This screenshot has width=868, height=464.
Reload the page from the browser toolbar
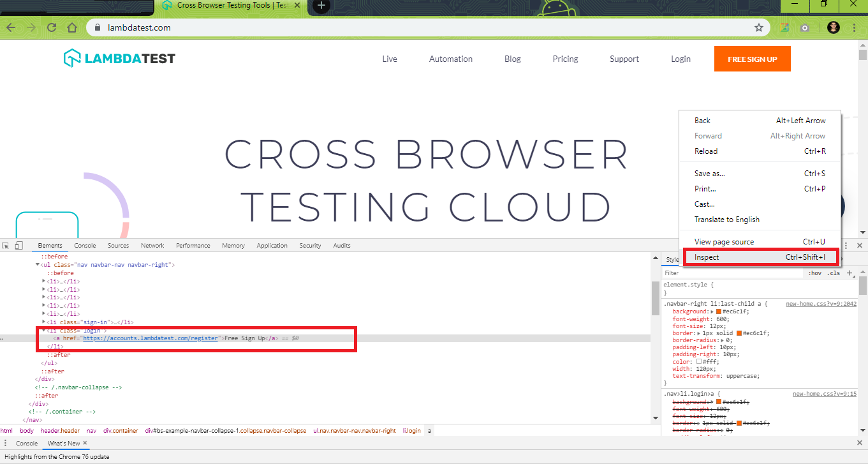(x=52, y=27)
